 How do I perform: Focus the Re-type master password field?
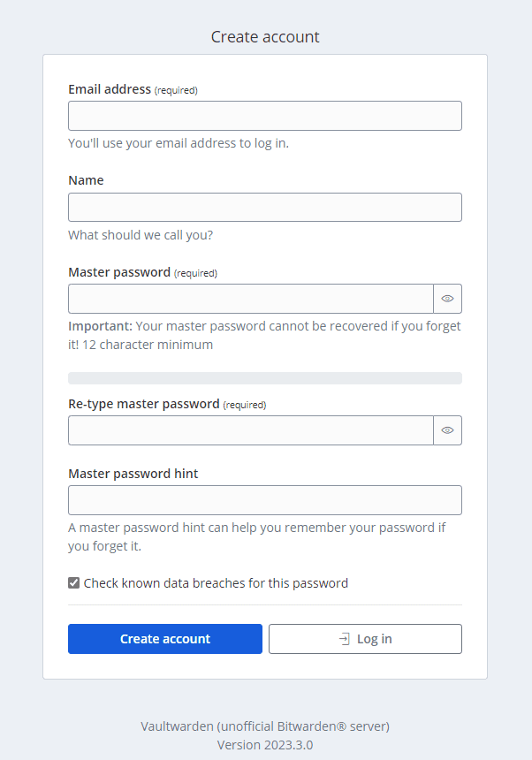(x=251, y=430)
